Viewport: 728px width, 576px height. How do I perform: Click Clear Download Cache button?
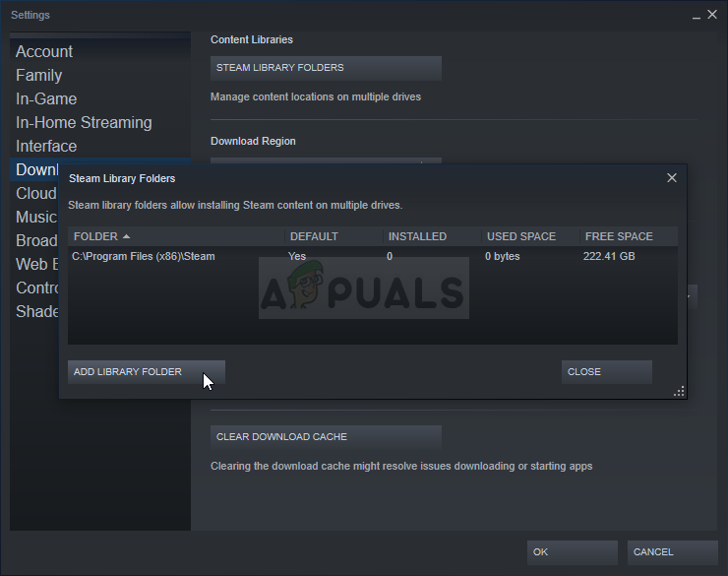point(326,437)
